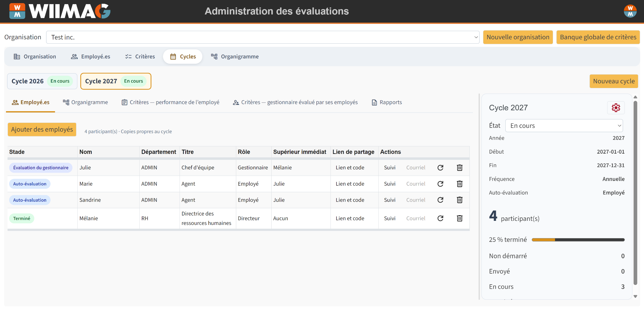Click the WM user avatar icon
Viewport: 644px width, 311px height.
point(630,11)
